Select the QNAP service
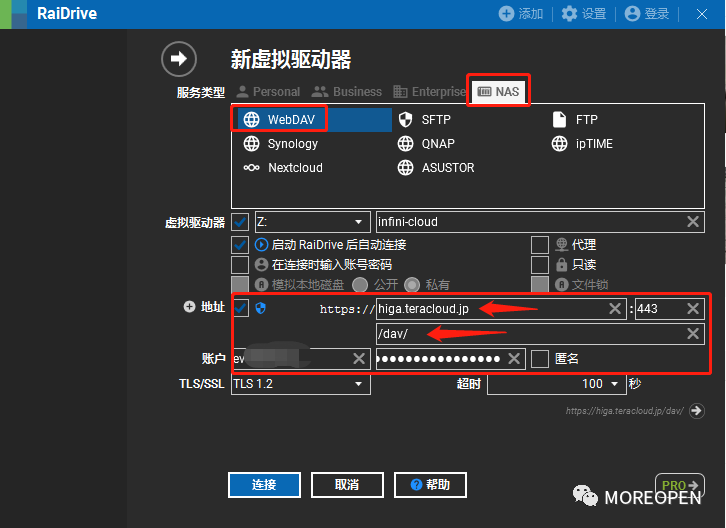This screenshot has height=528, width=726. coord(426,144)
